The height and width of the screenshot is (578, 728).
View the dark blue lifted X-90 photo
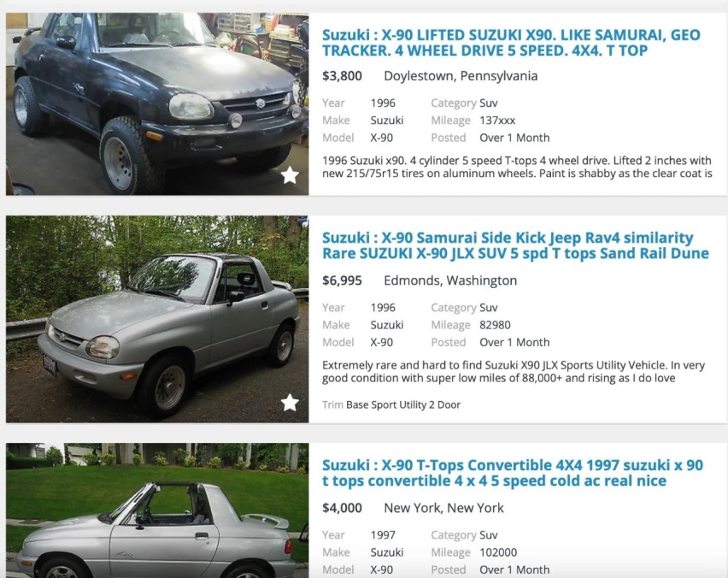pyautogui.click(x=157, y=103)
